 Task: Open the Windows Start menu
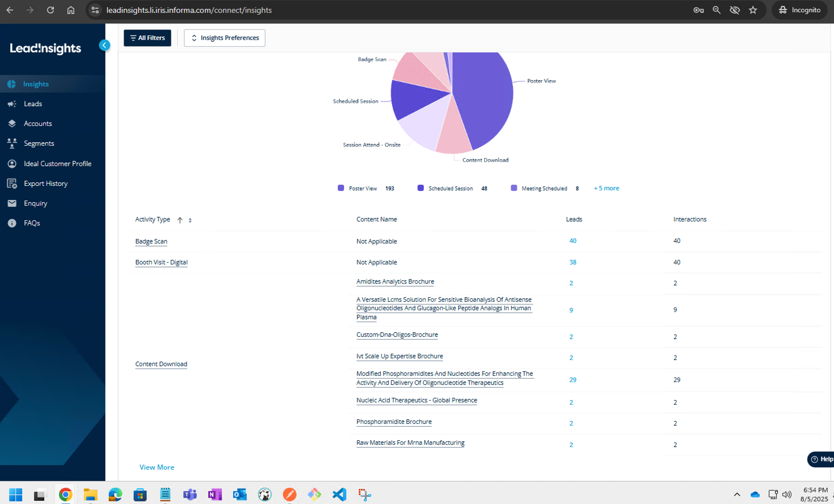[16, 494]
